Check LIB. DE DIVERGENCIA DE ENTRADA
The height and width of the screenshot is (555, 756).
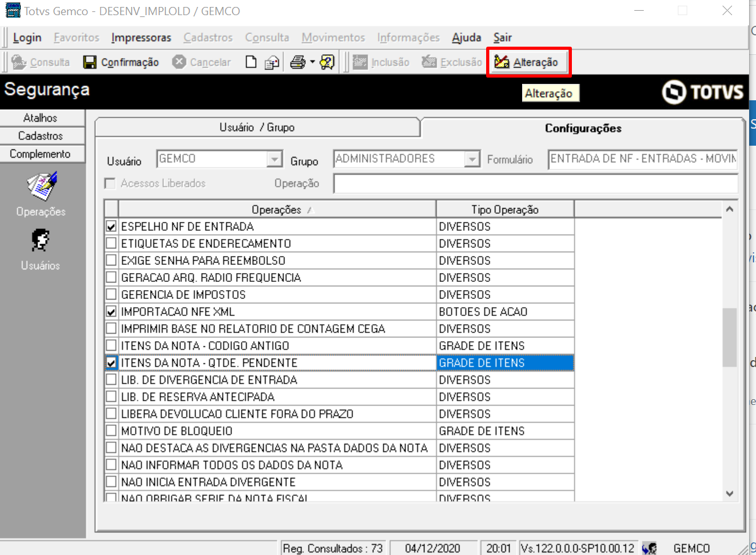pos(112,380)
